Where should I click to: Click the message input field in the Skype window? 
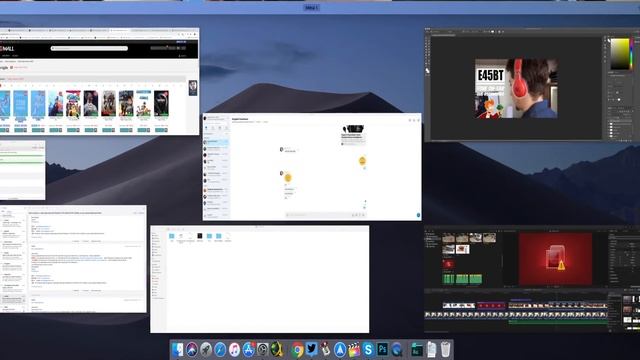318,215
